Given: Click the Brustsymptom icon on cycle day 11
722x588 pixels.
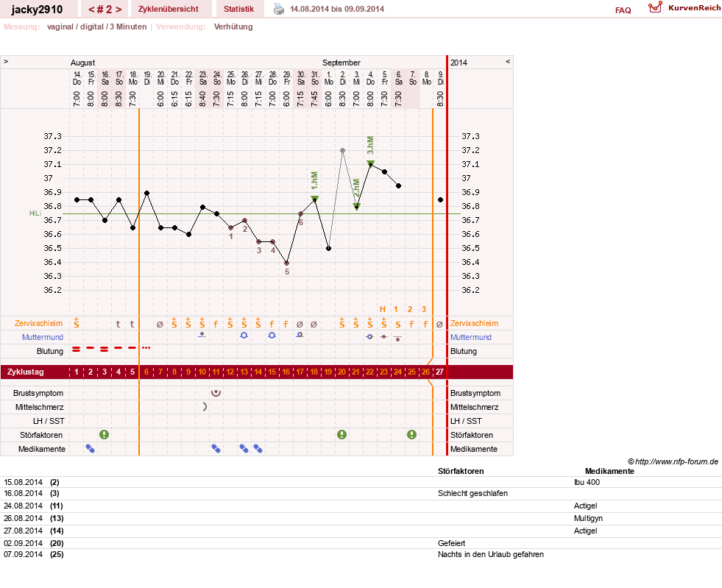Looking at the screenshot, I should tap(216, 393).
